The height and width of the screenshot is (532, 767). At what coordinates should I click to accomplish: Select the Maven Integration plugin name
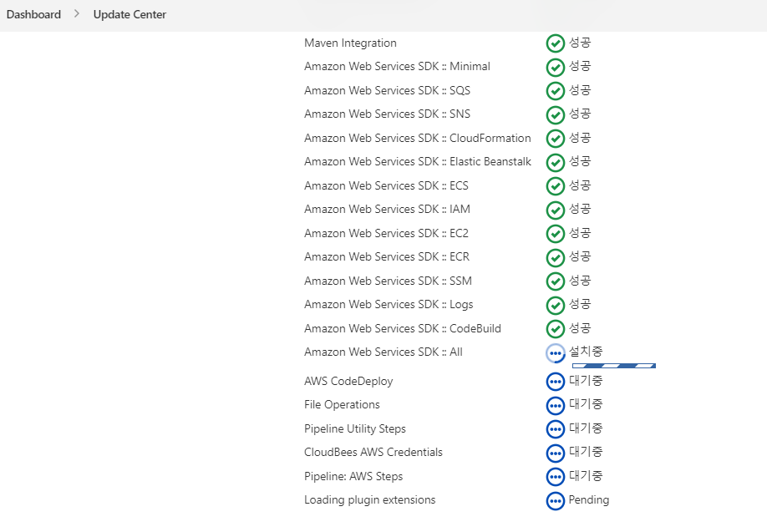[x=350, y=43]
